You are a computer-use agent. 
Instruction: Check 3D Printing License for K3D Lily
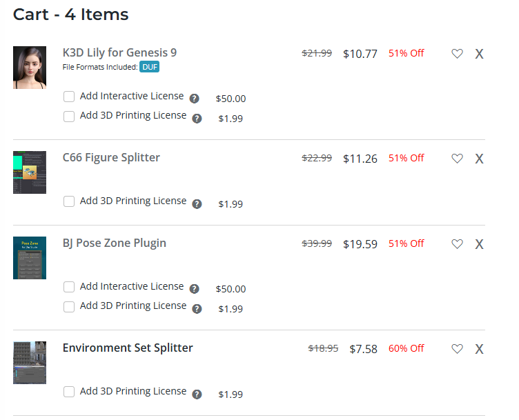[x=69, y=117]
